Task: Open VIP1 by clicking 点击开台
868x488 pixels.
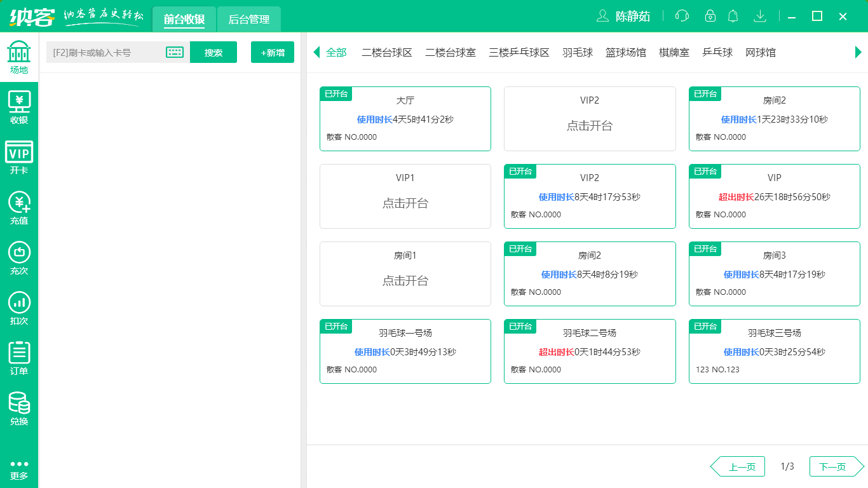Action: 405,202
